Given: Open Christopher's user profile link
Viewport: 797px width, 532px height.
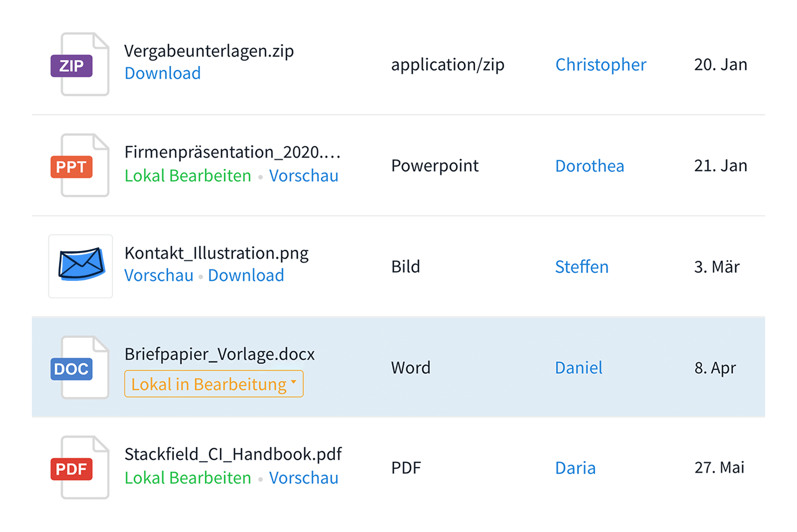Looking at the screenshot, I should [601, 65].
